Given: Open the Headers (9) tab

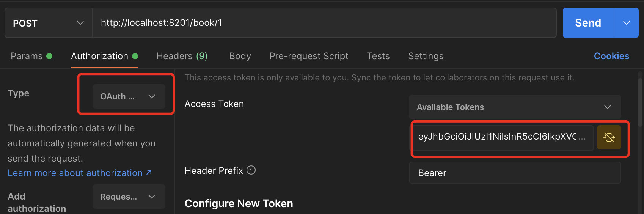Looking at the screenshot, I should pos(182,56).
